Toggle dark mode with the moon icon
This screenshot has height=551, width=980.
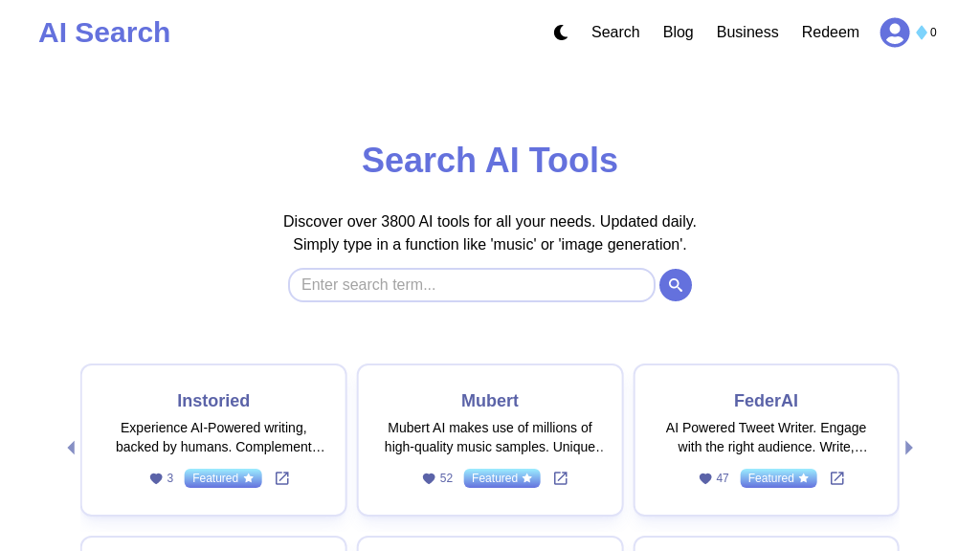561,32
